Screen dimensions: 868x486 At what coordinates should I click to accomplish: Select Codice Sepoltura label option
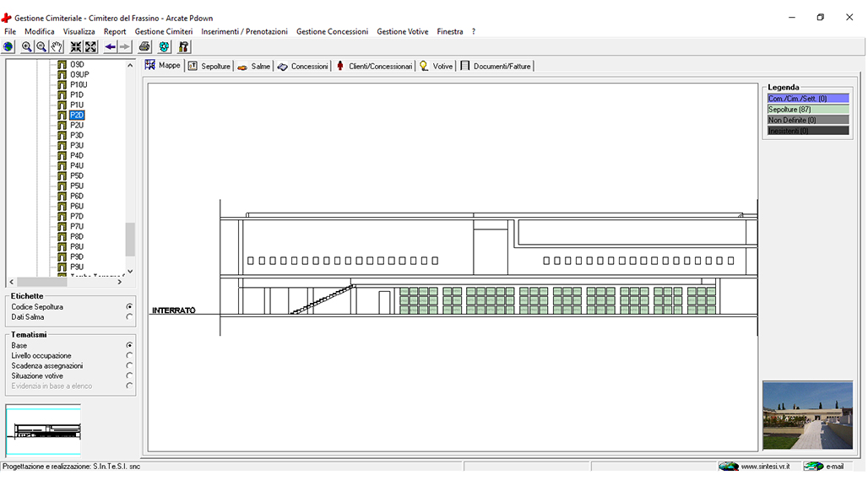129,306
